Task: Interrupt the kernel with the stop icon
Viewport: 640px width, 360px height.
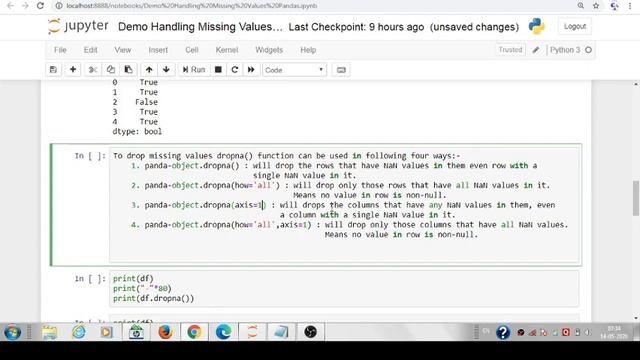Action: (x=218, y=70)
